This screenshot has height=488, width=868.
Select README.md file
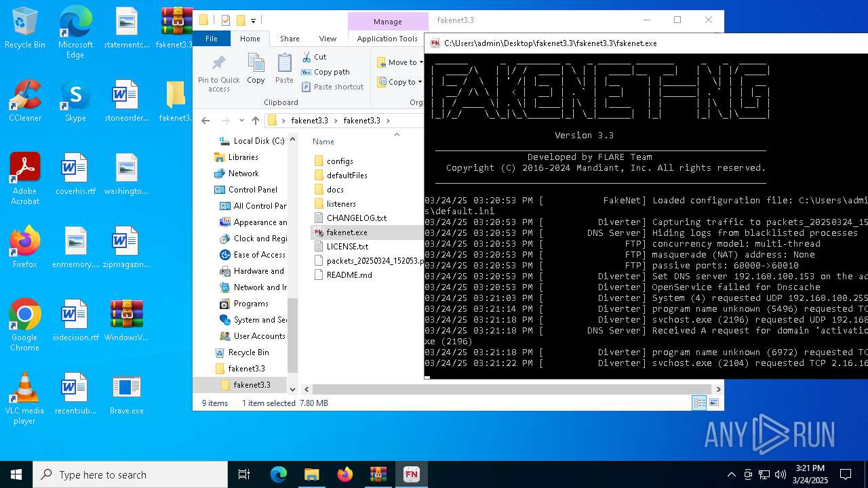pos(342,275)
